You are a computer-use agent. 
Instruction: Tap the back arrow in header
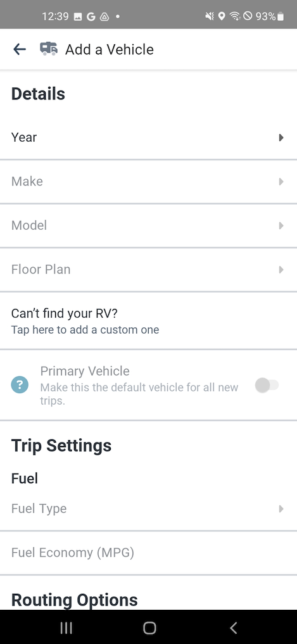(19, 49)
